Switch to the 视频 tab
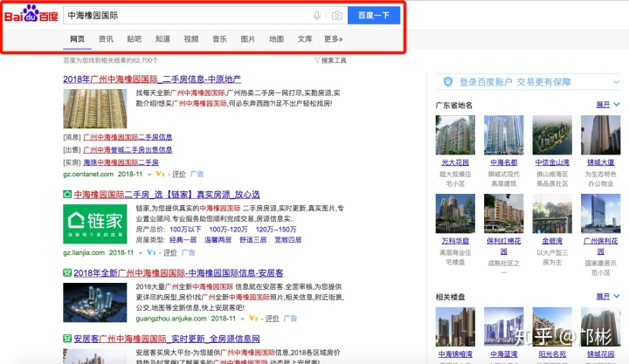This screenshot has width=629, height=364. point(191,39)
